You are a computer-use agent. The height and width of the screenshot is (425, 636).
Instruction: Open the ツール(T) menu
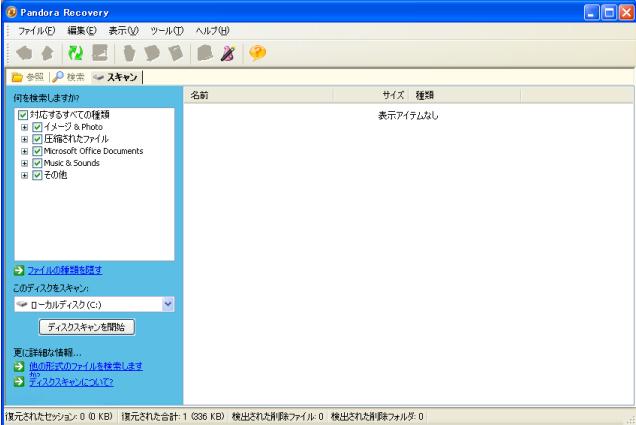pyautogui.click(x=167, y=31)
